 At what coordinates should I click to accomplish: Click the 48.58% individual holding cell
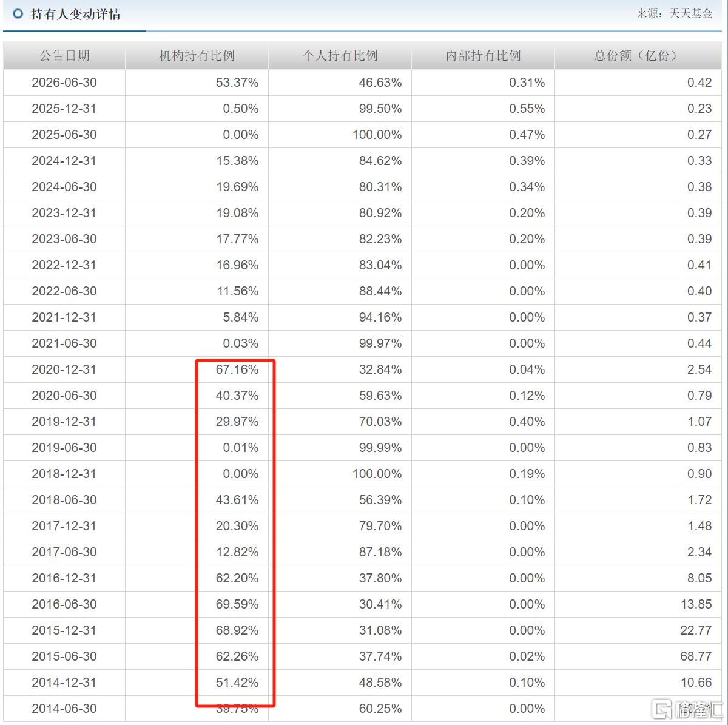(380, 683)
